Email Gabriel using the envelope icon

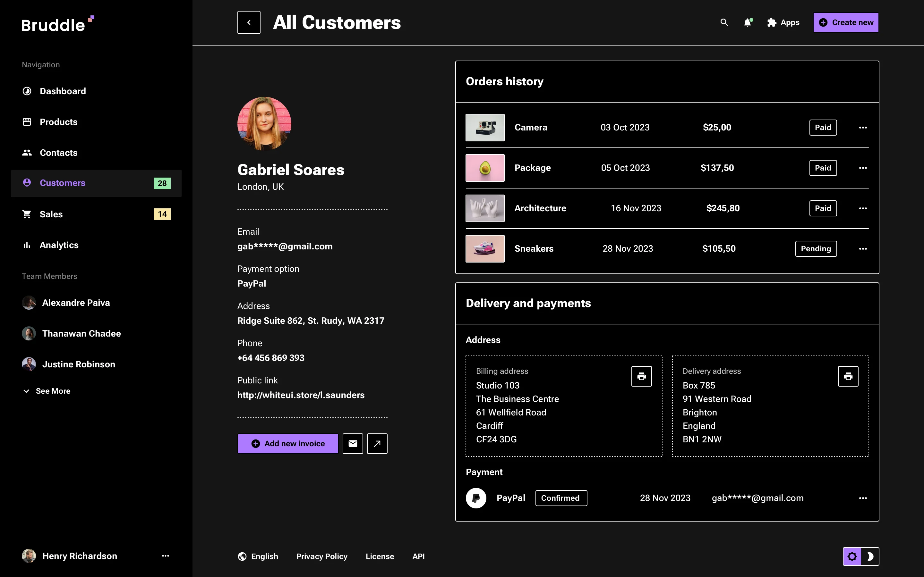352,443
